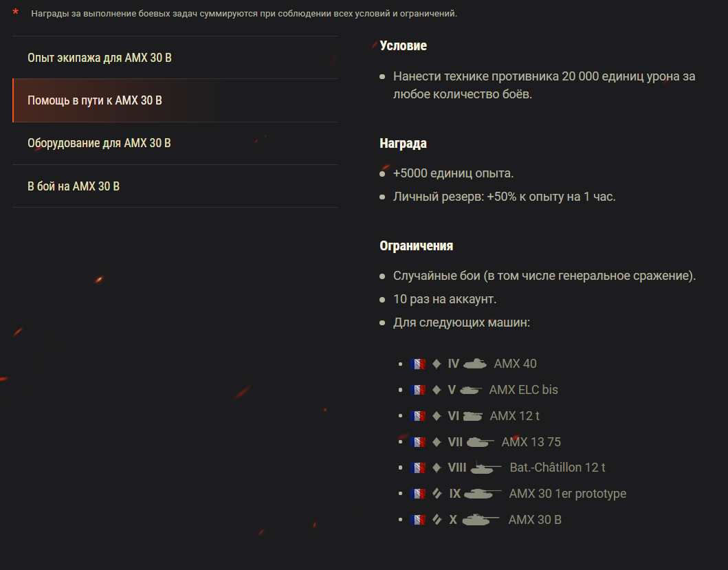
Task: Open the AMX 30 1er prototype vehicle name
Action: click(568, 494)
